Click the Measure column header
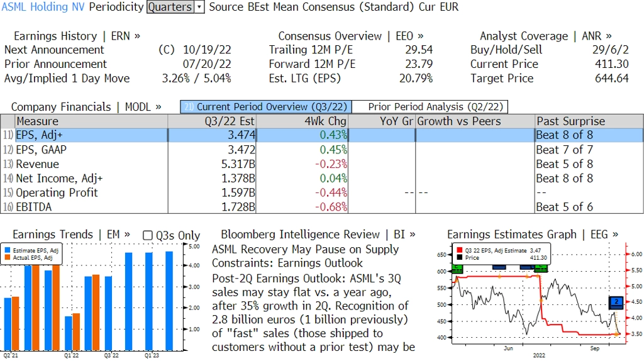Image resolution: width=644 pixels, height=361 pixels. pyautogui.click(x=91, y=121)
